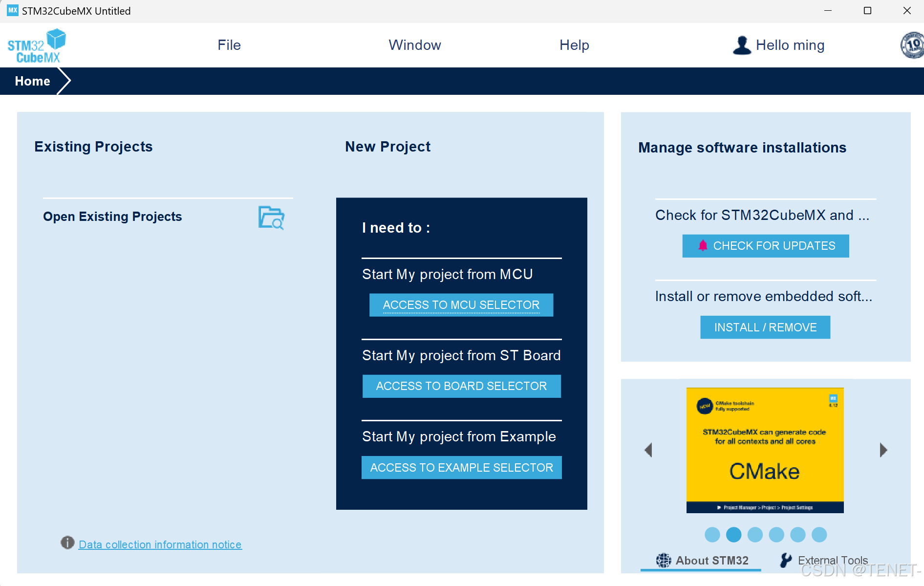The width and height of the screenshot is (924, 586).
Task: Click the globe icon in About STM32
Action: click(664, 561)
